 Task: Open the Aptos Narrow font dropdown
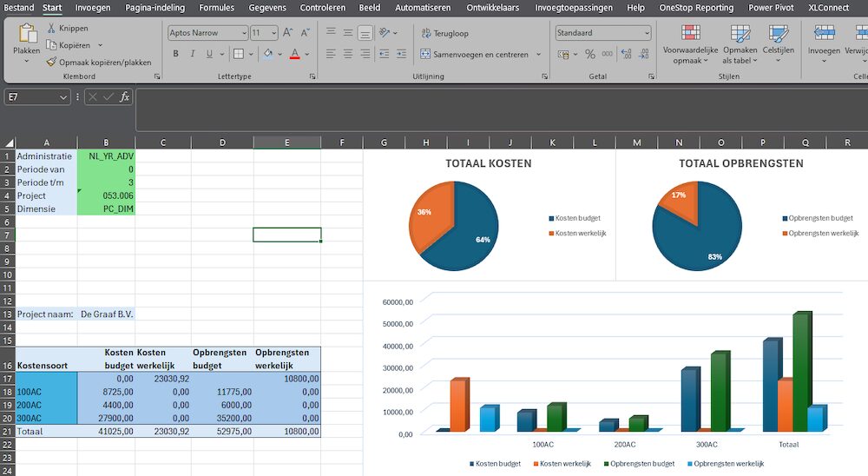pyautogui.click(x=244, y=33)
